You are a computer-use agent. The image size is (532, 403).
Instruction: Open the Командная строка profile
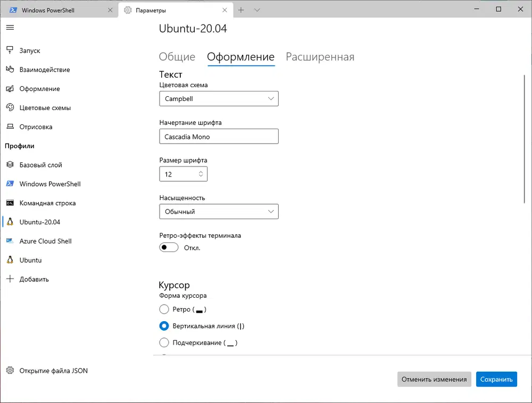pyautogui.click(x=47, y=203)
